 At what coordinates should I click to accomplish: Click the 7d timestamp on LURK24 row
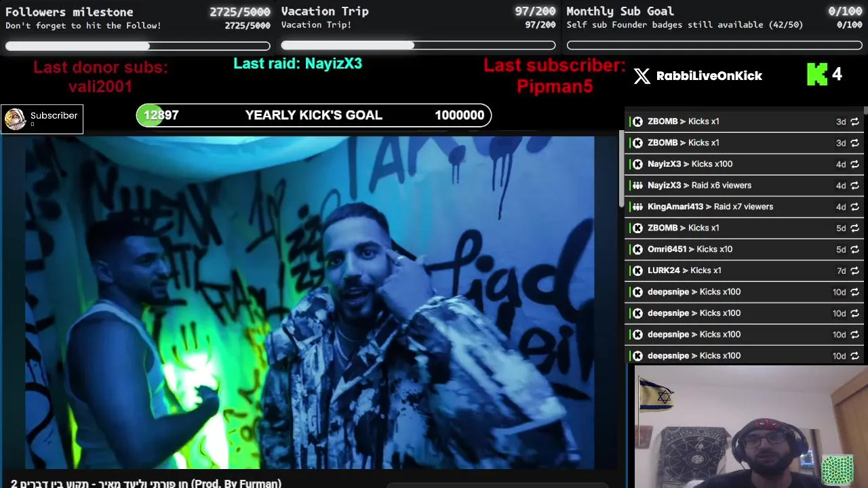point(841,270)
